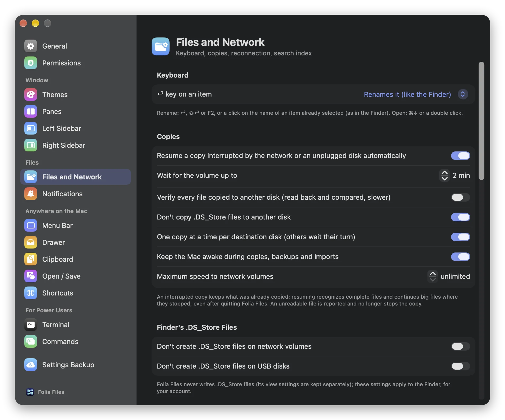Turn off one copy at a time per disk
This screenshot has height=420, width=505.
(460, 237)
